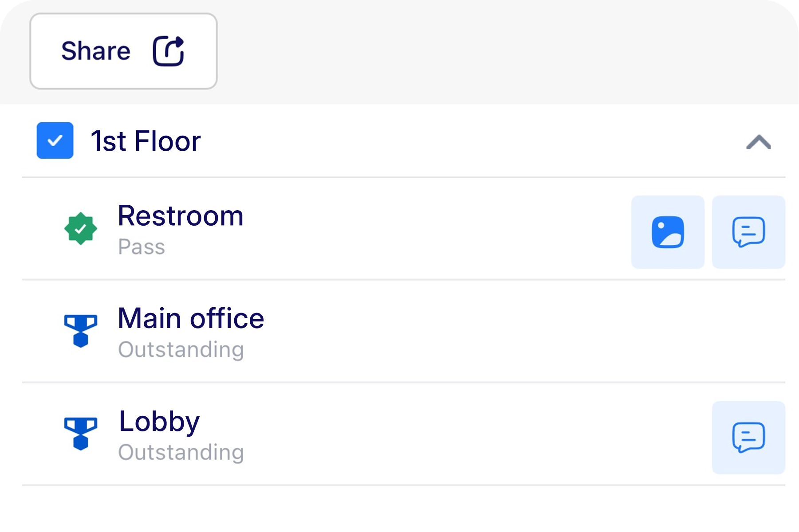Click the 1st Floor section title
The width and height of the screenshot is (799, 532).
point(146,141)
